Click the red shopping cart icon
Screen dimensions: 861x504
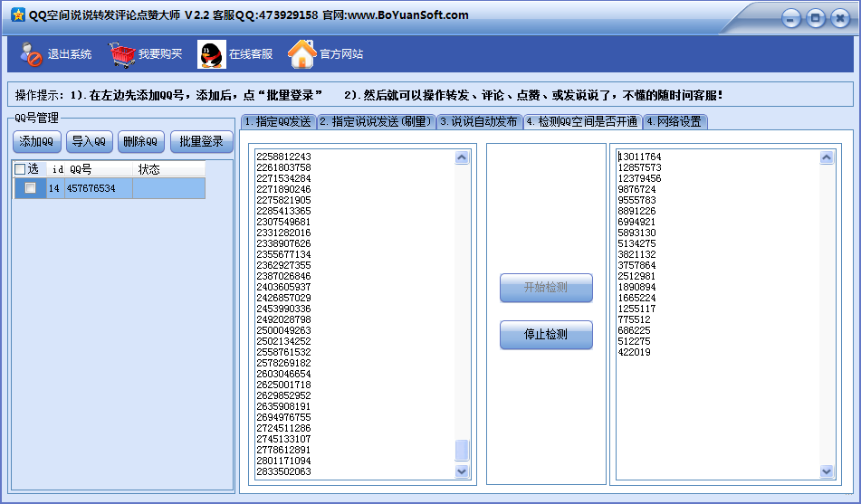coord(122,54)
